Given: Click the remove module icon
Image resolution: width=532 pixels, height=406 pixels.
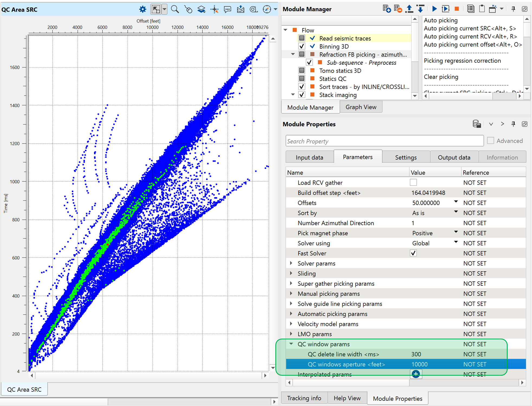Looking at the screenshot, I should pyautogui.click(x=398, y=9).
